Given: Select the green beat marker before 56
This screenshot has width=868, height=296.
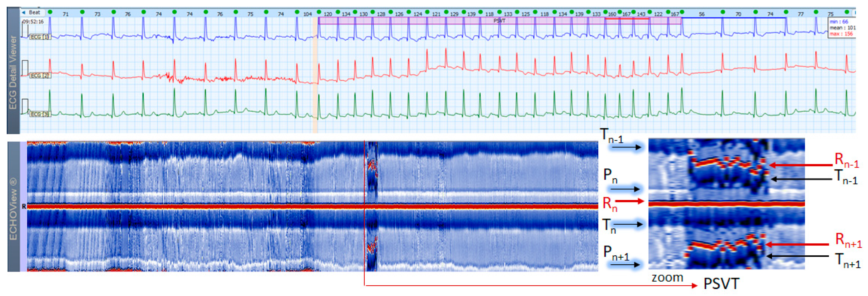Looking at the screenshot, I should click(682, 12).
